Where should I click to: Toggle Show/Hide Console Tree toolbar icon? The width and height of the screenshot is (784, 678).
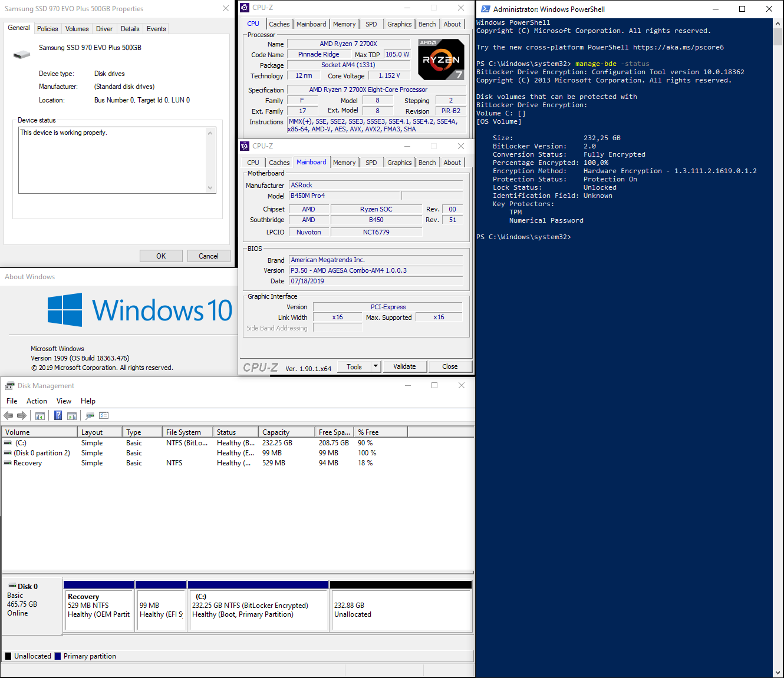(40, 416)
